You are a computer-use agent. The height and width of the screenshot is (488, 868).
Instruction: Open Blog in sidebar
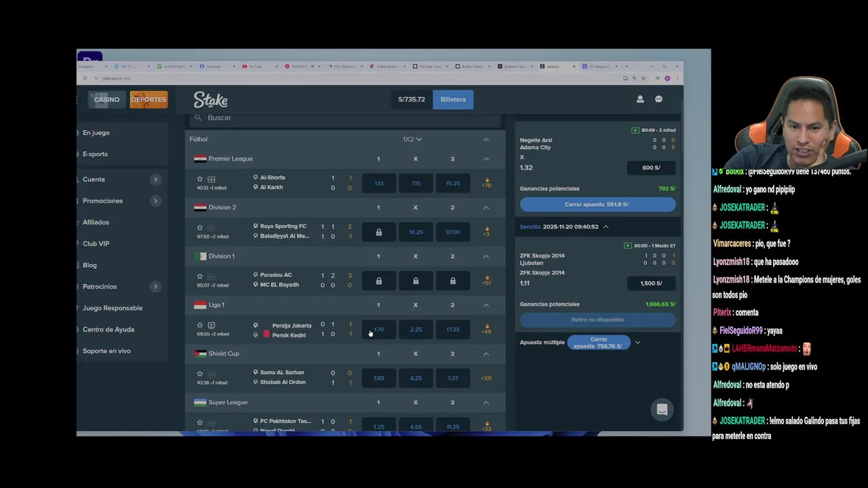pos(90,265)
